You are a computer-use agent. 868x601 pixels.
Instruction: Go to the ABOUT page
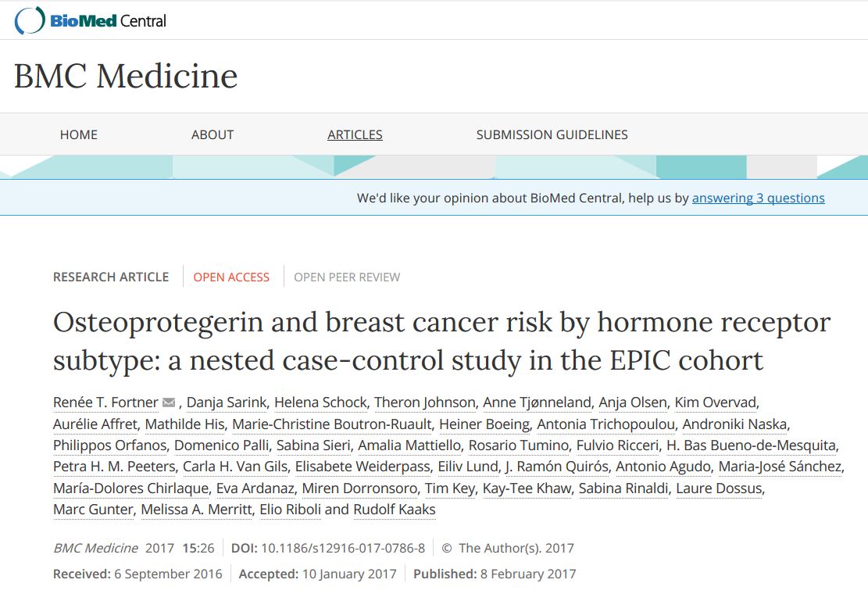point(213,134)
